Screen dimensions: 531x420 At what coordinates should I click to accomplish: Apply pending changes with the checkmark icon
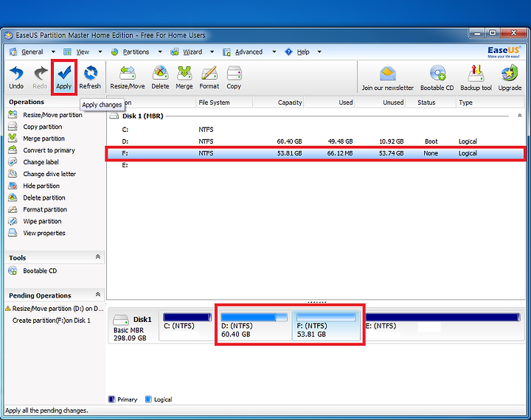[x=64, y=77]
